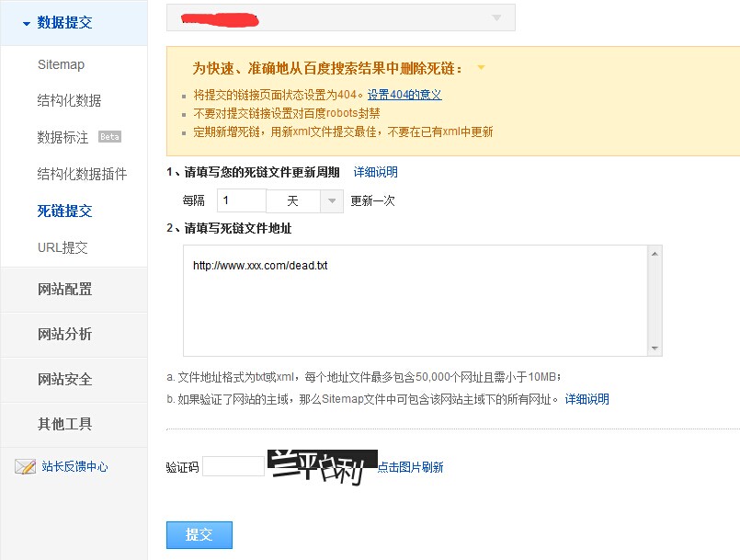The height and width of the screenshot is (560, 740).
Task: Click the 提交 submit button
Action: pos(199,535)
